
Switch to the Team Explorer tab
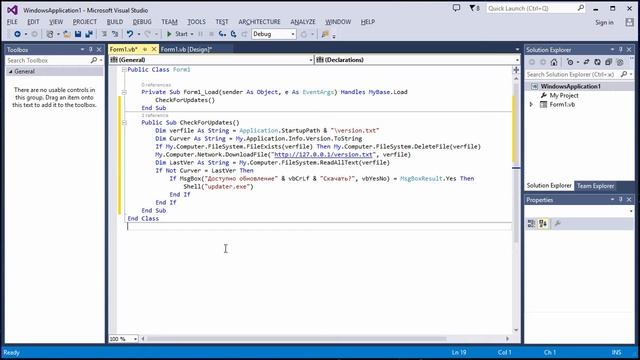pyautogui.click(x=595, y=186)
